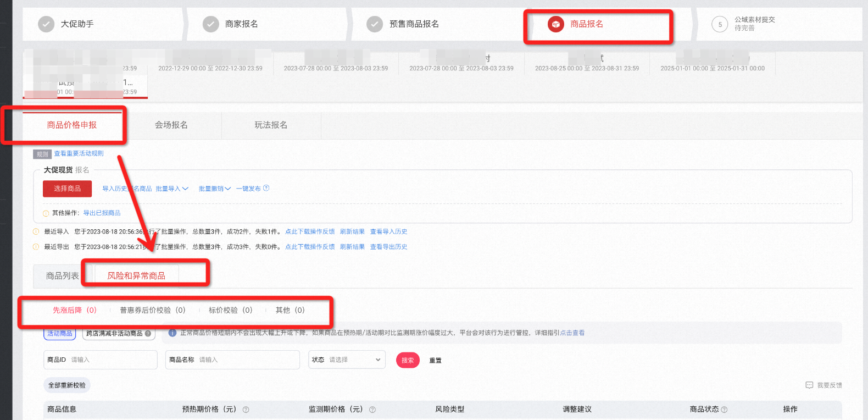Image resolution: width=868 pixels, height=420 pixels.
Task: Switch to 会场报名 tab
Action: pos(171,125)
